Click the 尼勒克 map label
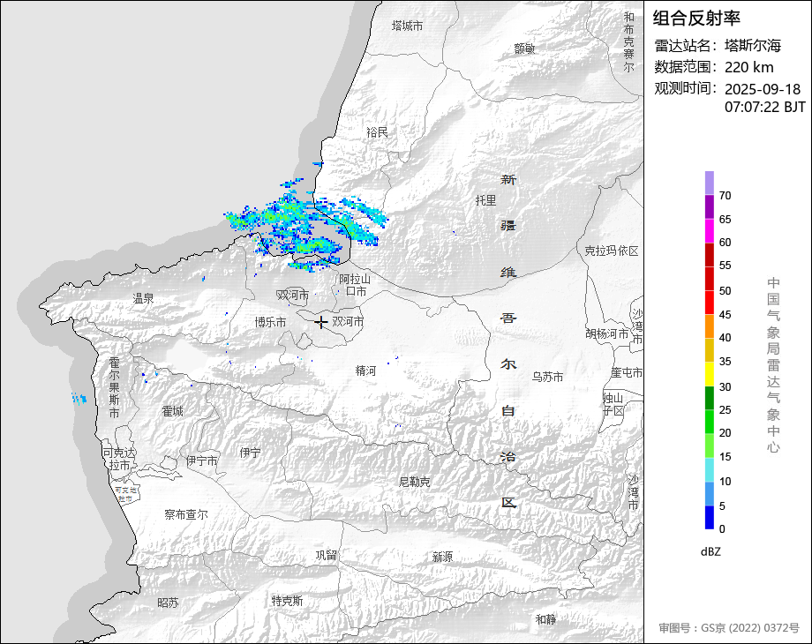 pos(414,482)
